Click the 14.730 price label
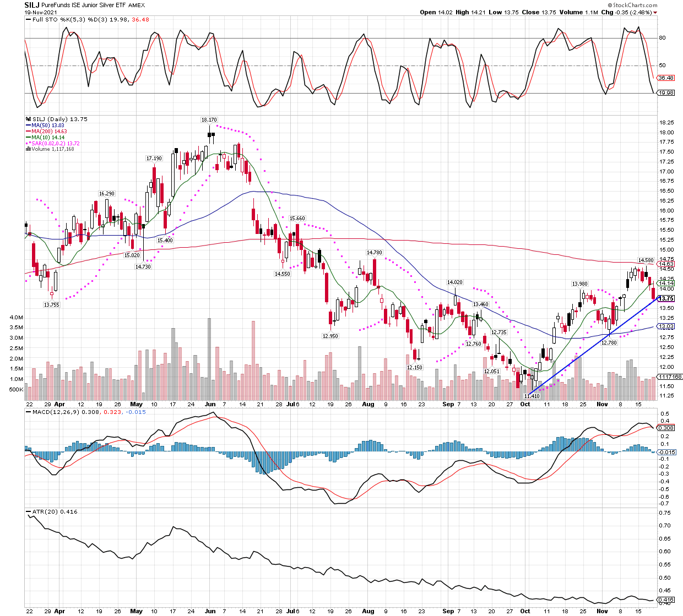The width and height of the screenshot is (683, 616). [143, 267]
